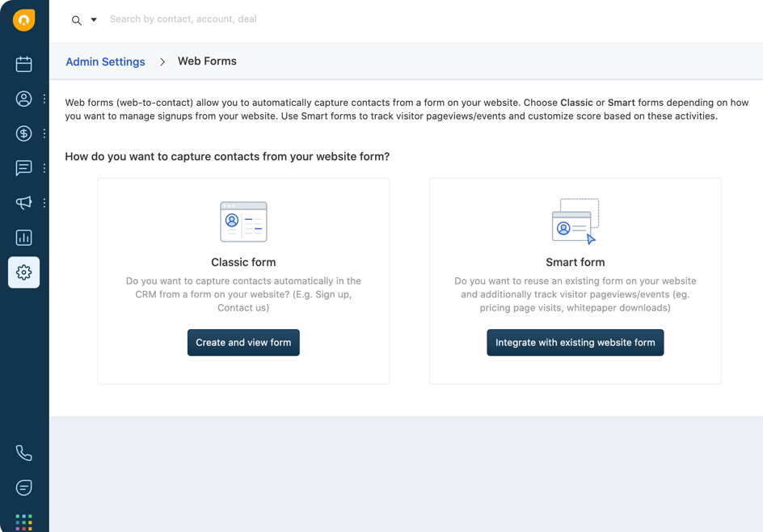
Task: Go back to Admin Settings breadcrumb
Action: 105,61
